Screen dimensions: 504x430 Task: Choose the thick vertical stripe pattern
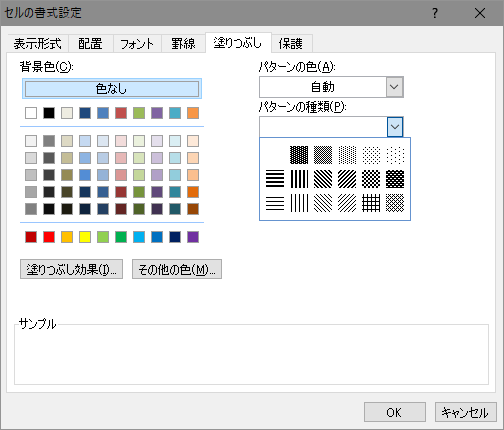click(x=299, y=179)
